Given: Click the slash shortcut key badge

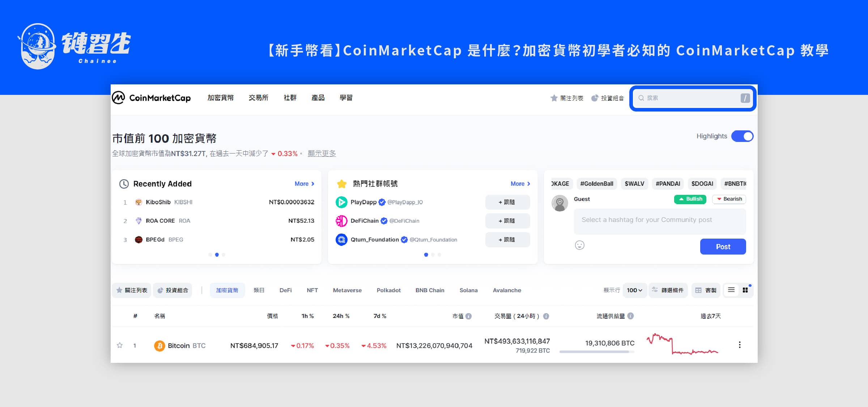Looking at the screenshot, I should pos(745,98).
